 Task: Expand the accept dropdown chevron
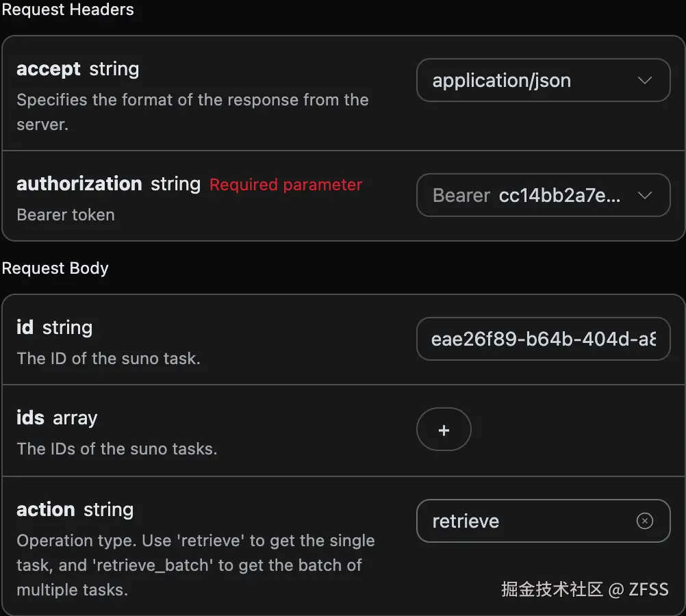click(644, 80)
